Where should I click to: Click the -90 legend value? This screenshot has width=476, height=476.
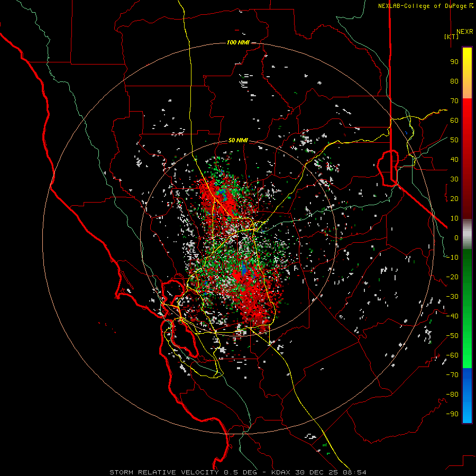point(453,414)
